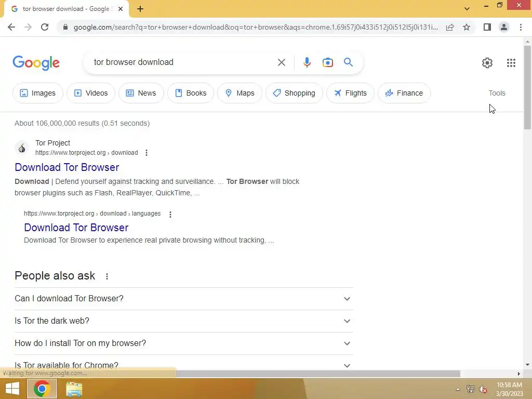This screenshot has width=532, height=399.
Task: Click the torproject.org download URL text
Action: 87,153
